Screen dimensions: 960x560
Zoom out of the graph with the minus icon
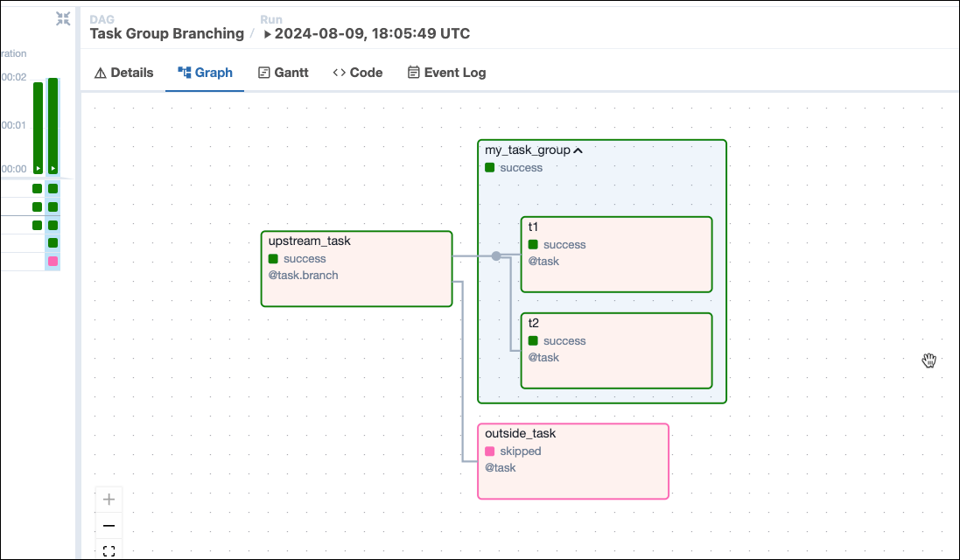(x=108, y=525)
